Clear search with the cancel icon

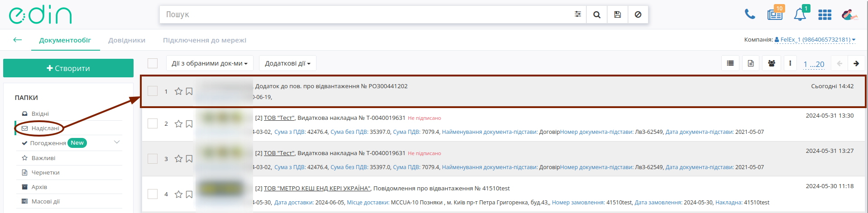tap(638, 14)
